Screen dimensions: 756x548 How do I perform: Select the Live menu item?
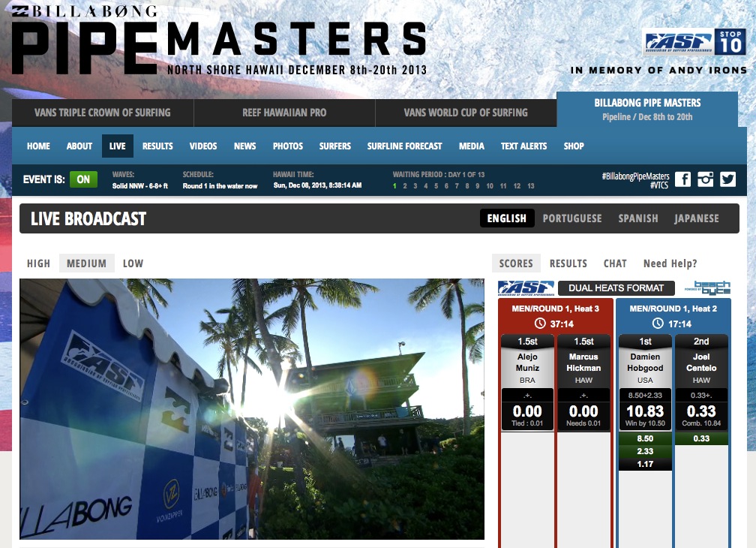pyautogui.click(x=118, y=146)
